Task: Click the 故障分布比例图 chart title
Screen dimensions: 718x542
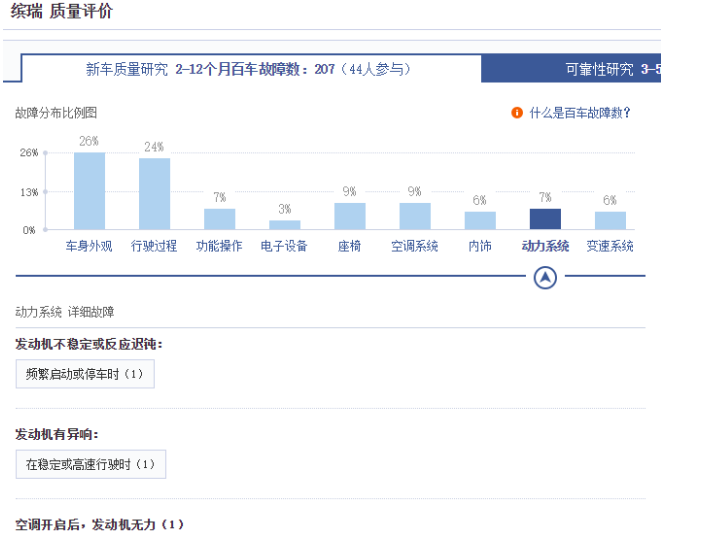Action: pos(56,113)
